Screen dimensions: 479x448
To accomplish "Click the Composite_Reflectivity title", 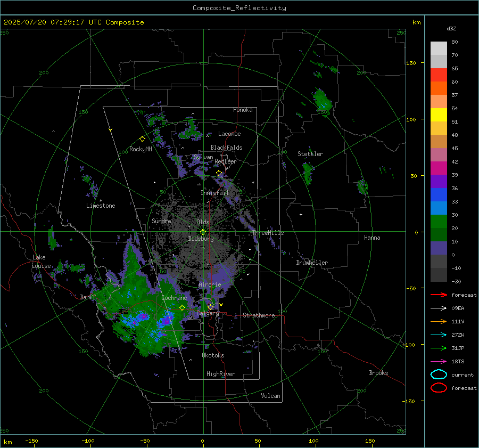I will [240, 8].
